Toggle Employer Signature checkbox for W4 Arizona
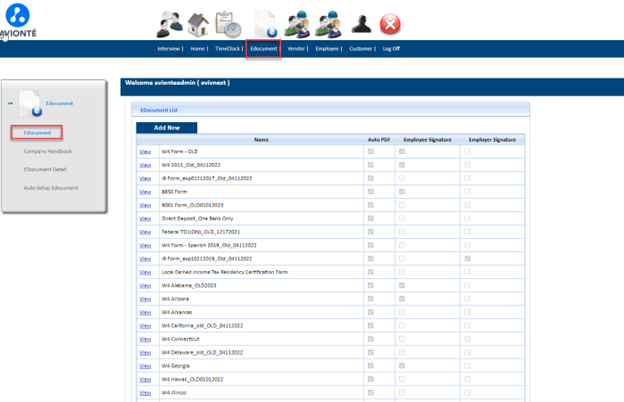The width and height of the screenshot is (624, 402). pyautogui.click(x=467, y=299)
